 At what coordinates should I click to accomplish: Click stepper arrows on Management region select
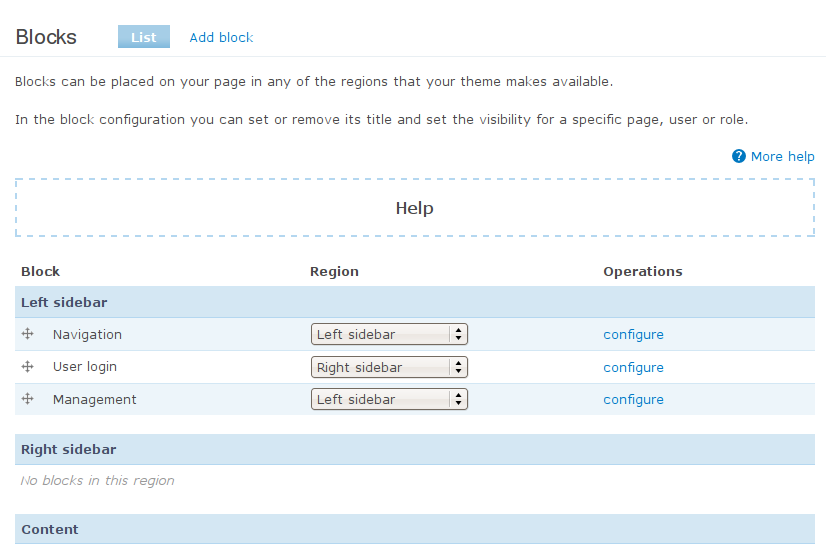pyautogui.click(x=458, y=399)
